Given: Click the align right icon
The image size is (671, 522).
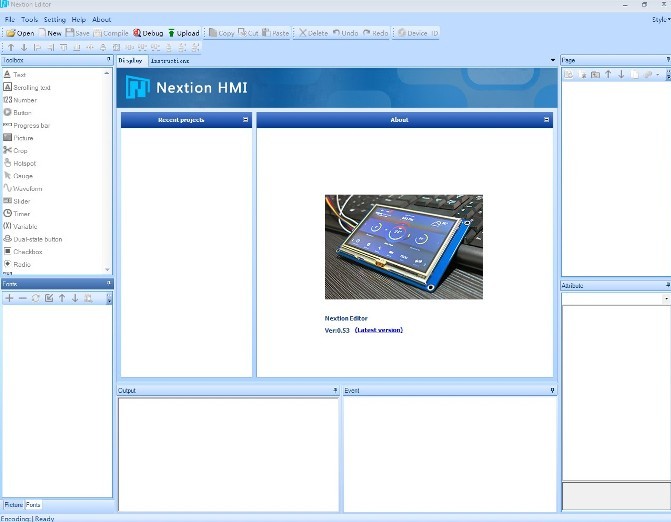Looking at the screenshot, I should (x=50, y=47).
